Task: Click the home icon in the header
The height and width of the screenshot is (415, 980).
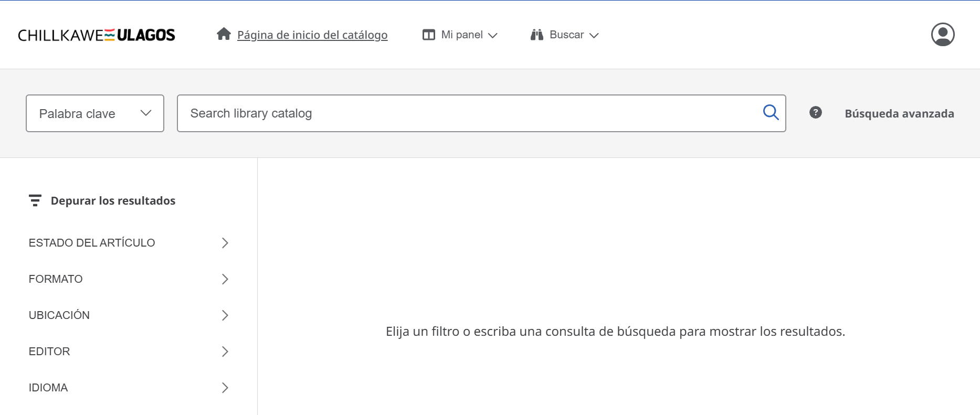Action: coord(224,34)
